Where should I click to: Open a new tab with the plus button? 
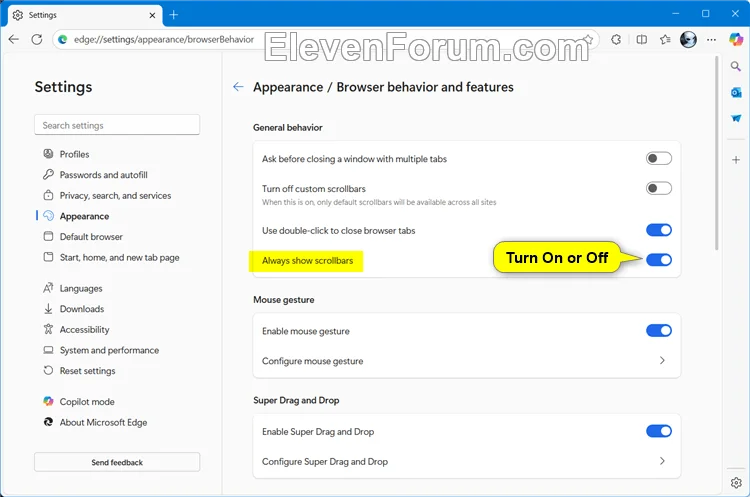coord(174,15)
